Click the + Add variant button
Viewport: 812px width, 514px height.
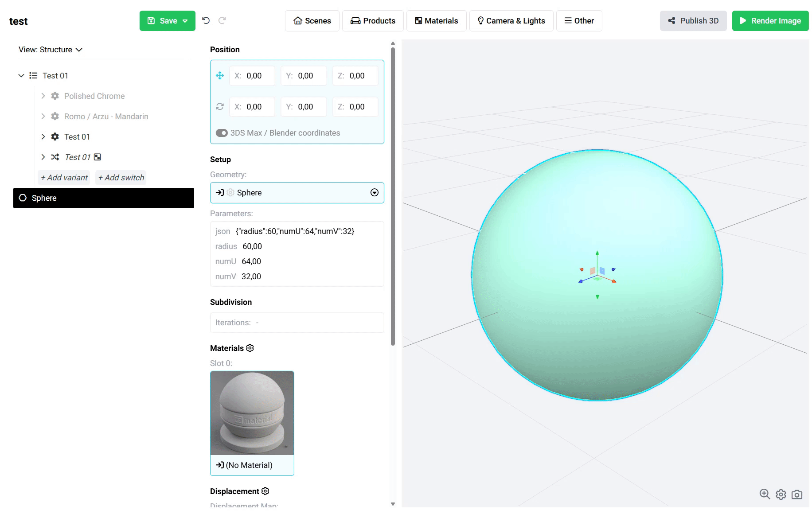[64, 178]
